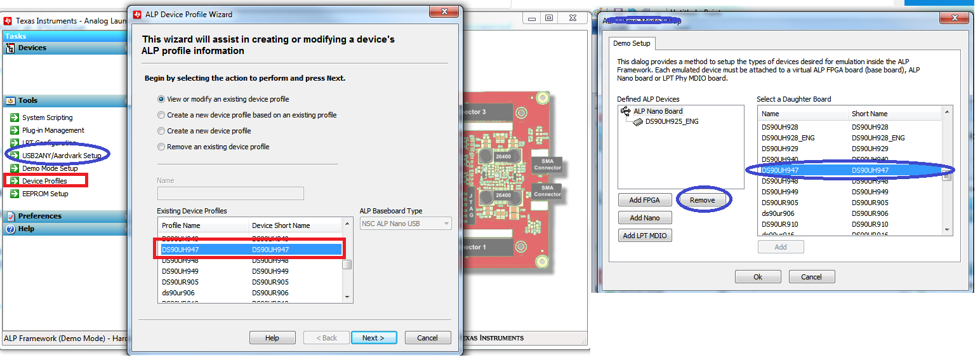
Task: Click the existing profiles list scrollbar thumb
Action: click(x=347, y=264)
